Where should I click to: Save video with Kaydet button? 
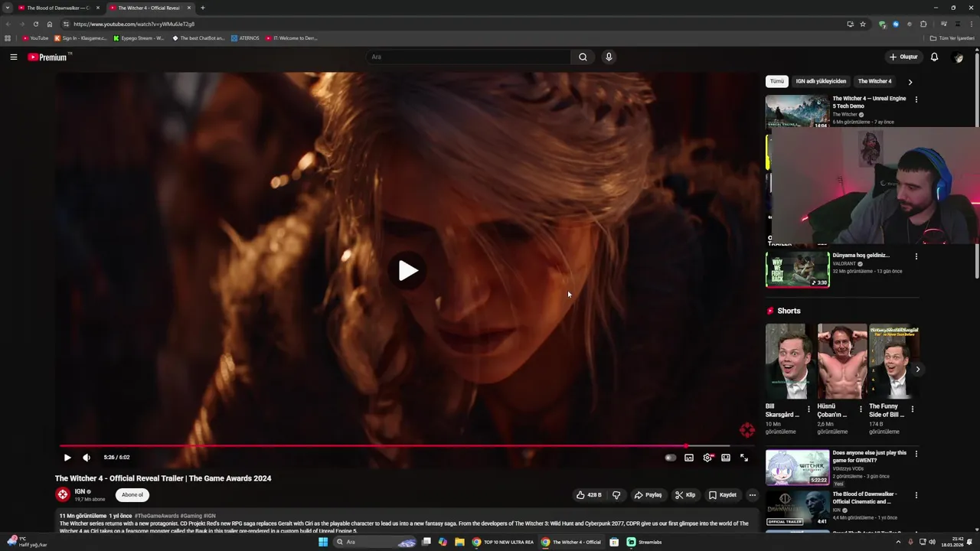click(x=723, y=495)
